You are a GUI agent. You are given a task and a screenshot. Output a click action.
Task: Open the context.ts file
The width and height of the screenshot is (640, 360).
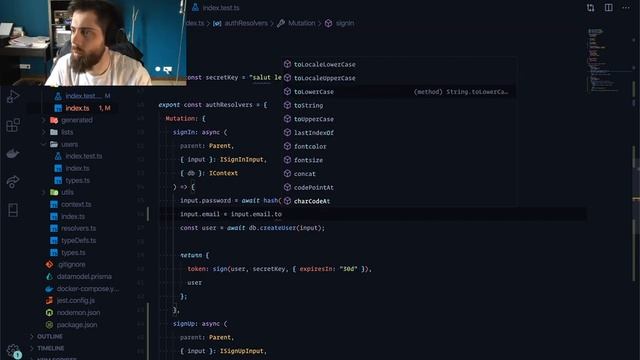(x=76, y=204)
